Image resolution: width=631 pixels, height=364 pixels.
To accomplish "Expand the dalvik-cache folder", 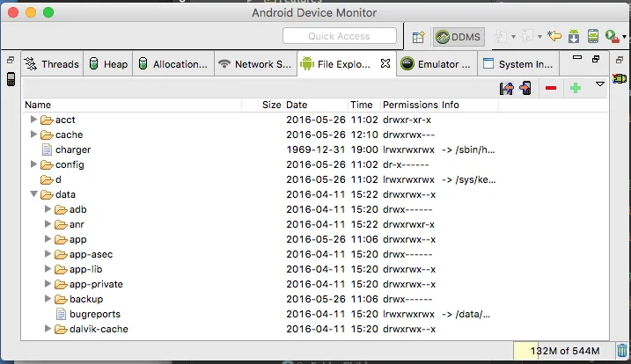I will [x=48, y=328].
